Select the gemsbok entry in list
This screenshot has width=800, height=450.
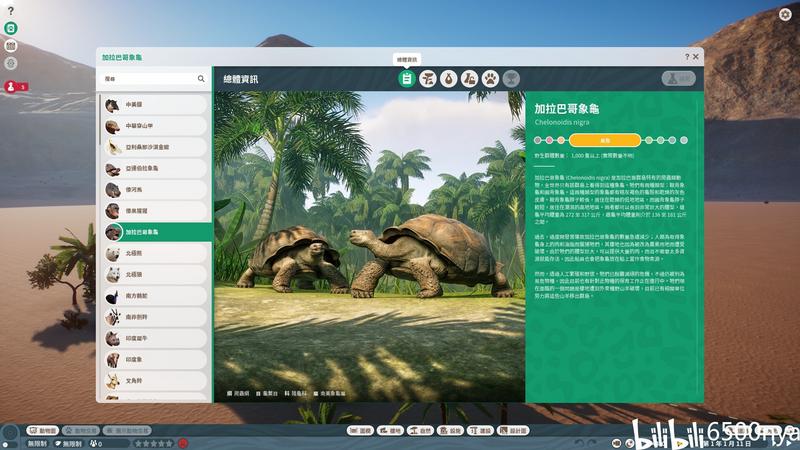click(156, 317)
